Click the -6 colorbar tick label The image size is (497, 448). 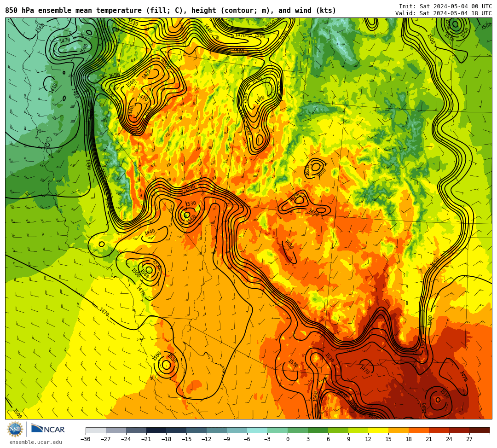(x=247, y=439)
